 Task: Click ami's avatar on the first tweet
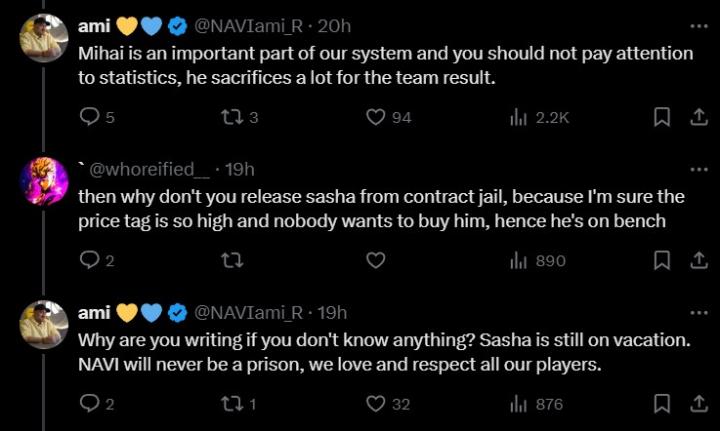point(44,38)
